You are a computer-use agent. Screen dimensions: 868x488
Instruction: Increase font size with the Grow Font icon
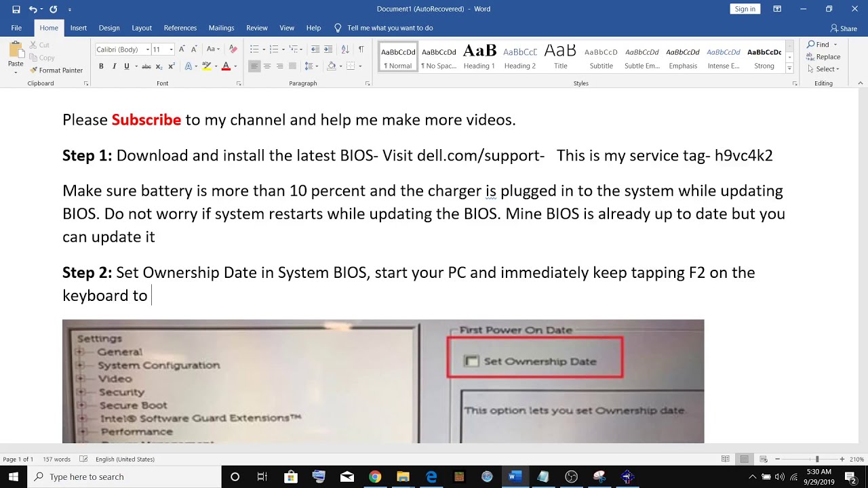[x=181, y=49]
